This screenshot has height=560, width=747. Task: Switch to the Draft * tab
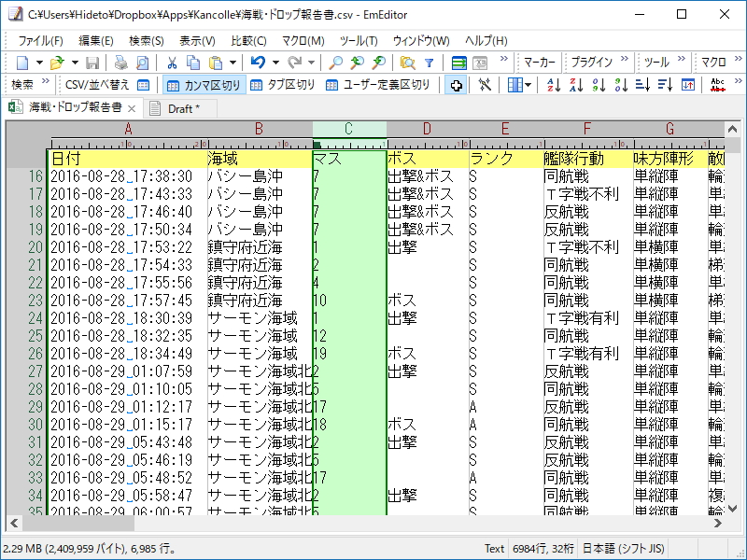click(x=180, y=108)
